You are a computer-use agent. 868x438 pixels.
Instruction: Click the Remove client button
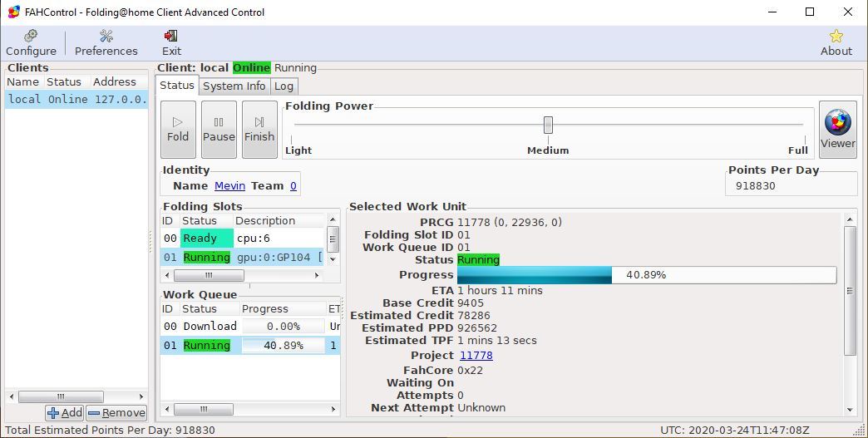(x=116, y=412)
